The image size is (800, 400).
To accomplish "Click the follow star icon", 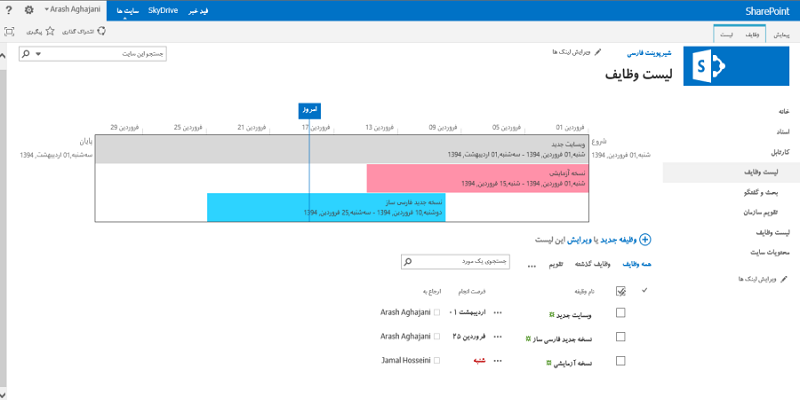I will (x=49, y=32).
